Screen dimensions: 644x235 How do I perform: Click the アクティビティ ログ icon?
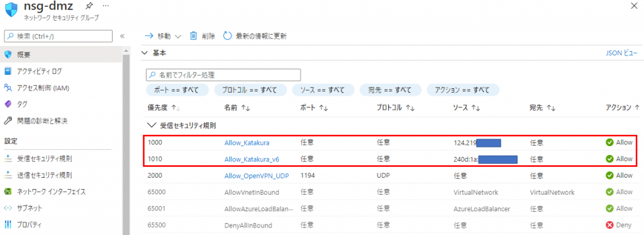(x=8, y=71)
